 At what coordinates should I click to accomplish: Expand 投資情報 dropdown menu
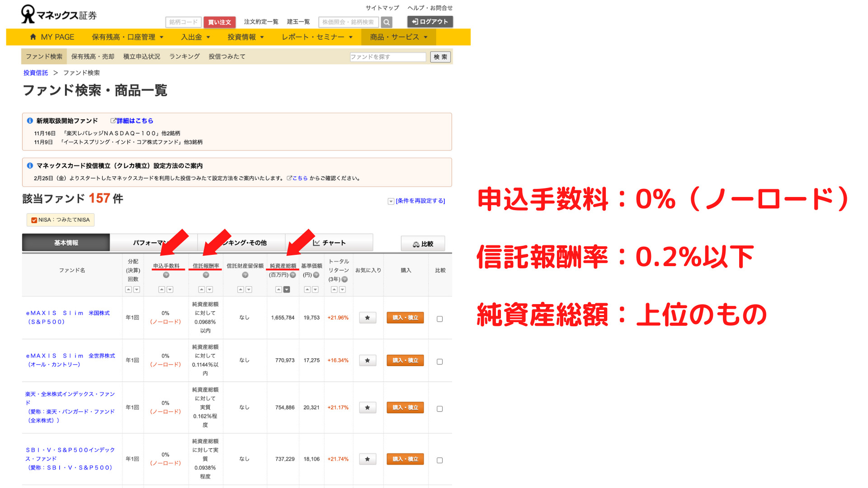(245, 37)
